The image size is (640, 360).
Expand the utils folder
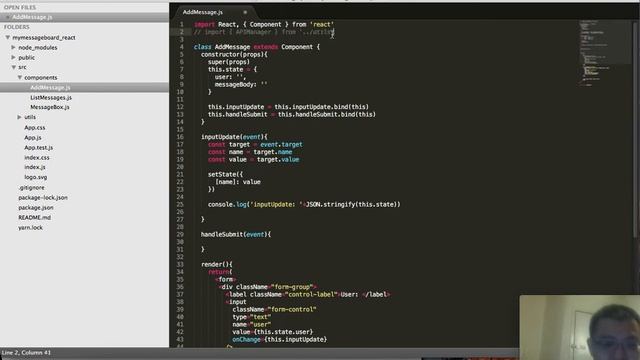19,117
